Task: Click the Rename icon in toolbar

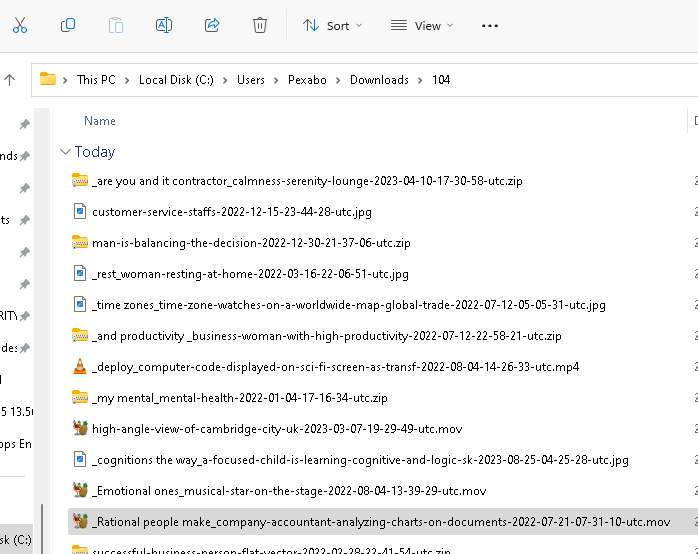Action: click(164, 25)
